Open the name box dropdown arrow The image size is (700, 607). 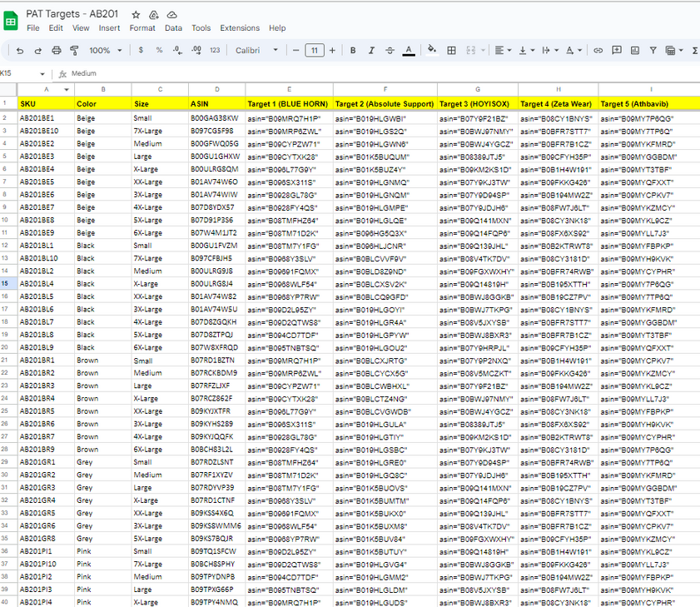(42, 74)
